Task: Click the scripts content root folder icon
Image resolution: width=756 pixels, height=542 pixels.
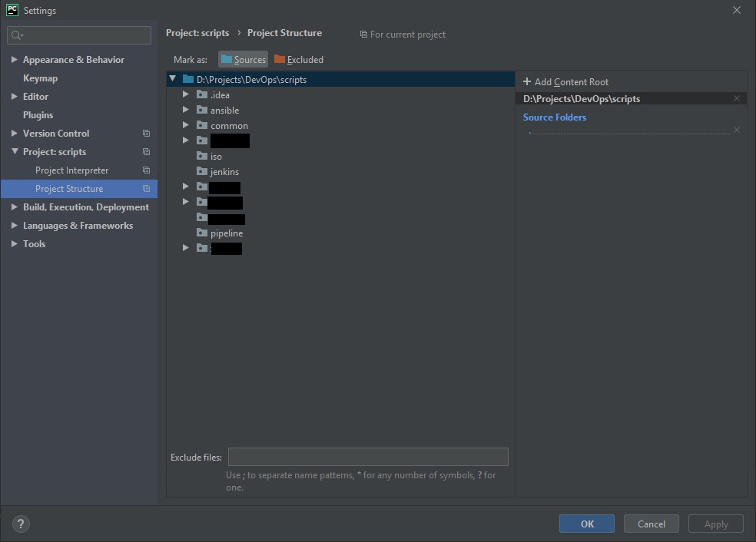Action: 188,79
